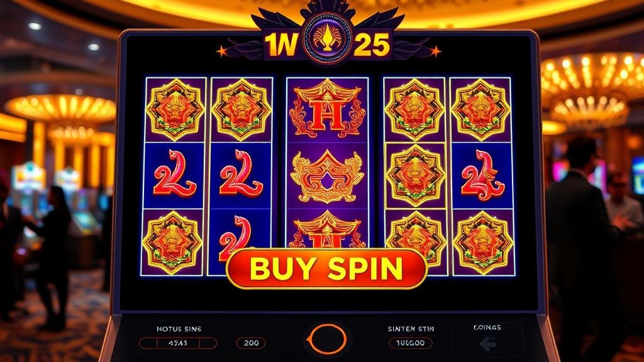Select the red 2 symbol on fifth reel

[482, 175]
